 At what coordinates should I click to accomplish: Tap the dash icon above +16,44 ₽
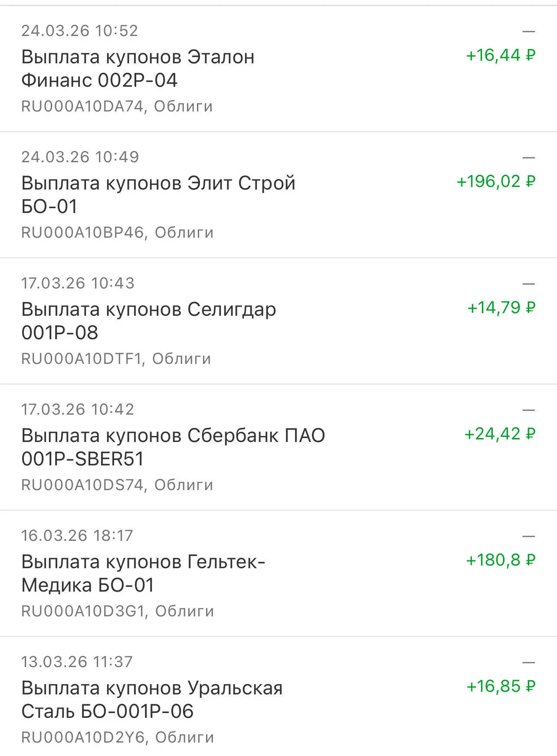(528, 31)
